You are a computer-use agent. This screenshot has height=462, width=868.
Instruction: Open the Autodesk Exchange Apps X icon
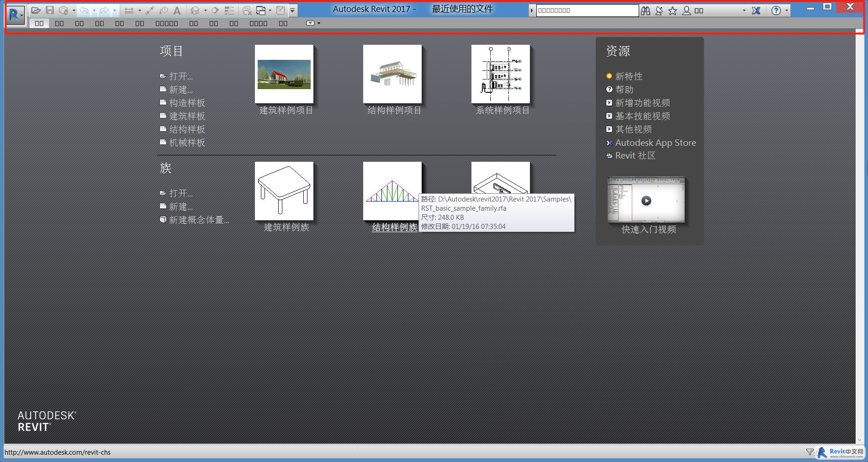(757, 11)
